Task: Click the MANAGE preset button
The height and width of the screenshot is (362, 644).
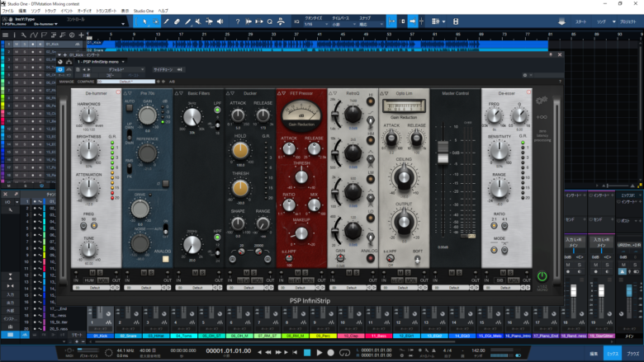Action: click(x=67, y=82)
